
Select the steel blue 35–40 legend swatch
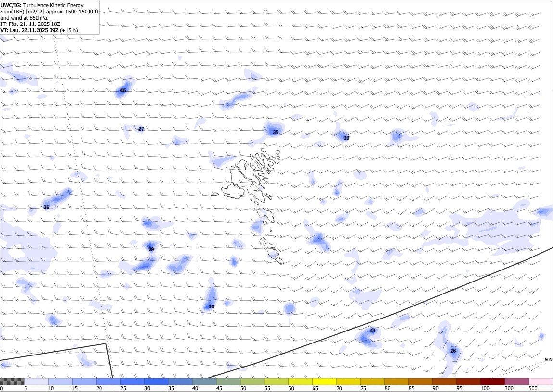click(x=180, y=381)
